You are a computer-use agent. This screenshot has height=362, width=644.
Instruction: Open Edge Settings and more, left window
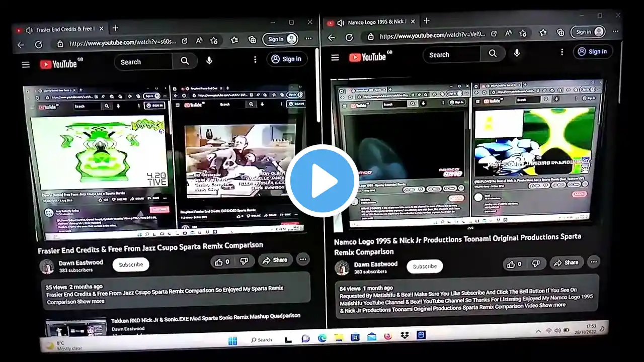click(308, 39)
